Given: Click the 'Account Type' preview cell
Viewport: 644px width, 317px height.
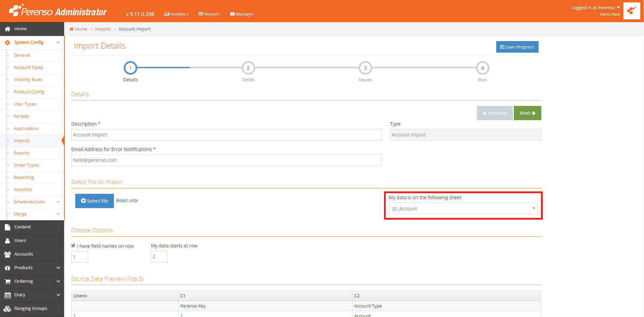Looking at the screenshot, I should [x=446, y=306].
